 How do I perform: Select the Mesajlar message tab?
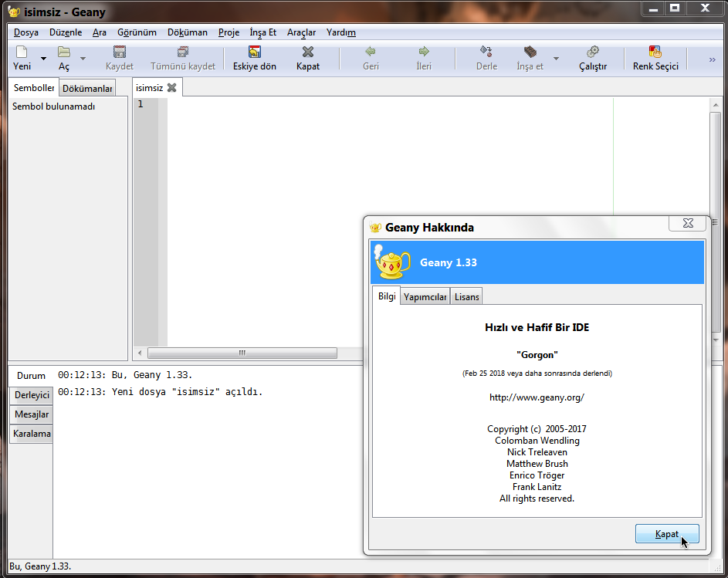[x=32, y=414]
